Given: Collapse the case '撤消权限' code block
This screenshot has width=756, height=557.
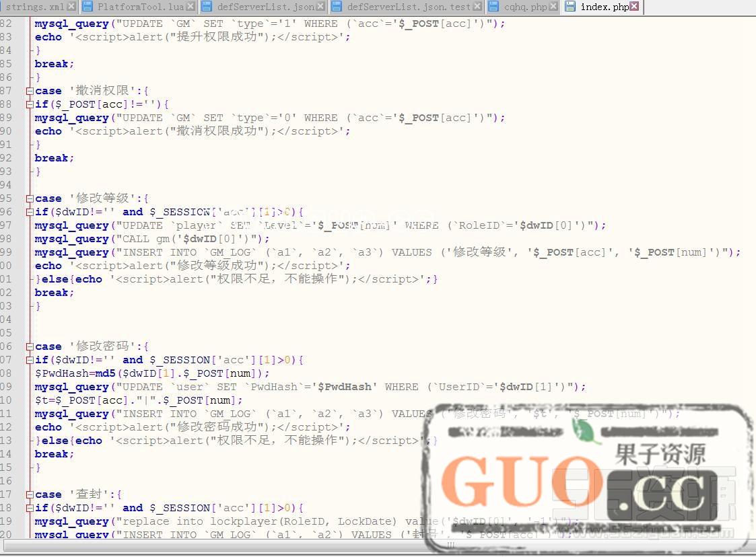Looking at the screenshot, I should (29, 91).
